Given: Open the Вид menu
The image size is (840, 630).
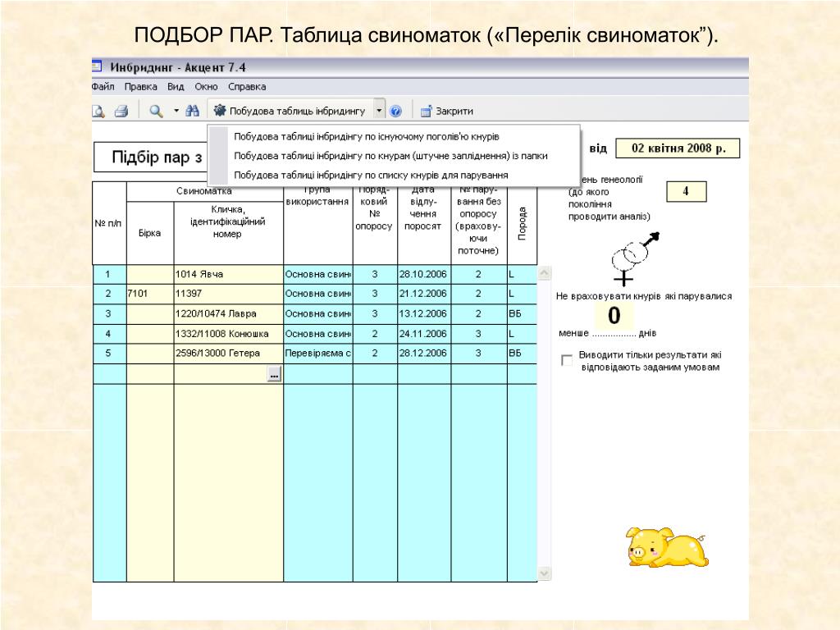Looking at the screenshot, I should pos(176,87).
